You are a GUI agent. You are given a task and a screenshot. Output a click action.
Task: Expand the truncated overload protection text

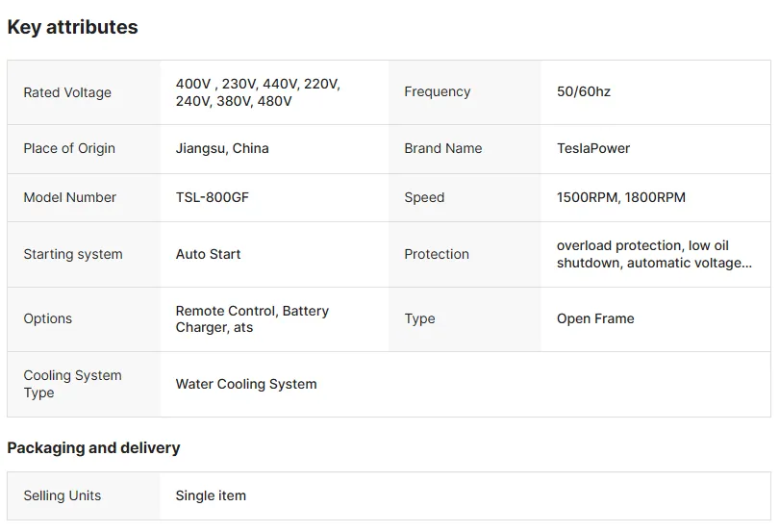pyautogui.click(x=654, y=254)
